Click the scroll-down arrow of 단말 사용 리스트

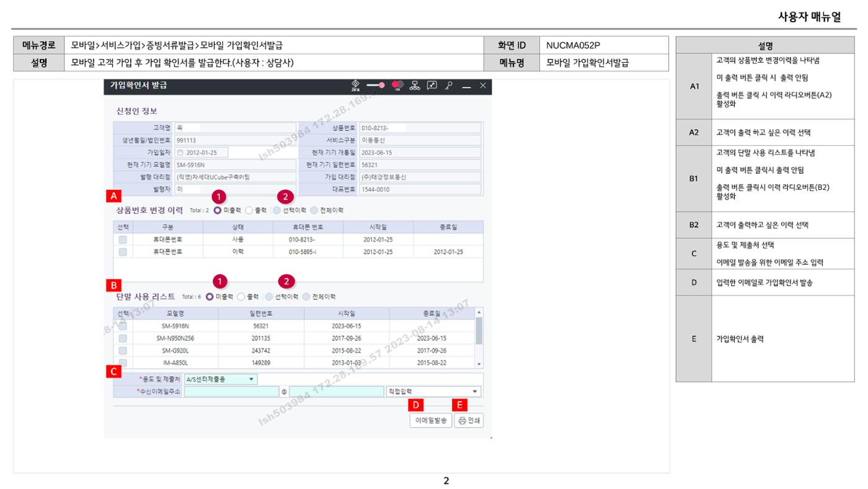pos(478,364)
